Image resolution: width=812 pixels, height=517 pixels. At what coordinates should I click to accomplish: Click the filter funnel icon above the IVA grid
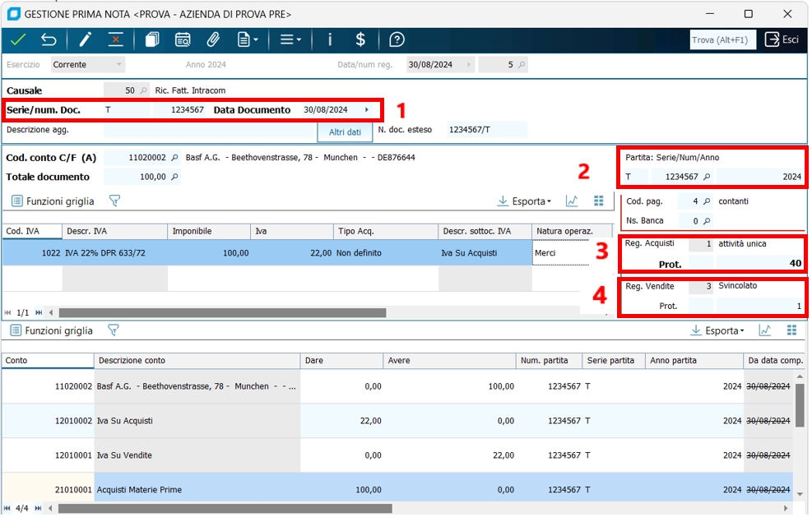pyautogui.click(x=114, y=201)
